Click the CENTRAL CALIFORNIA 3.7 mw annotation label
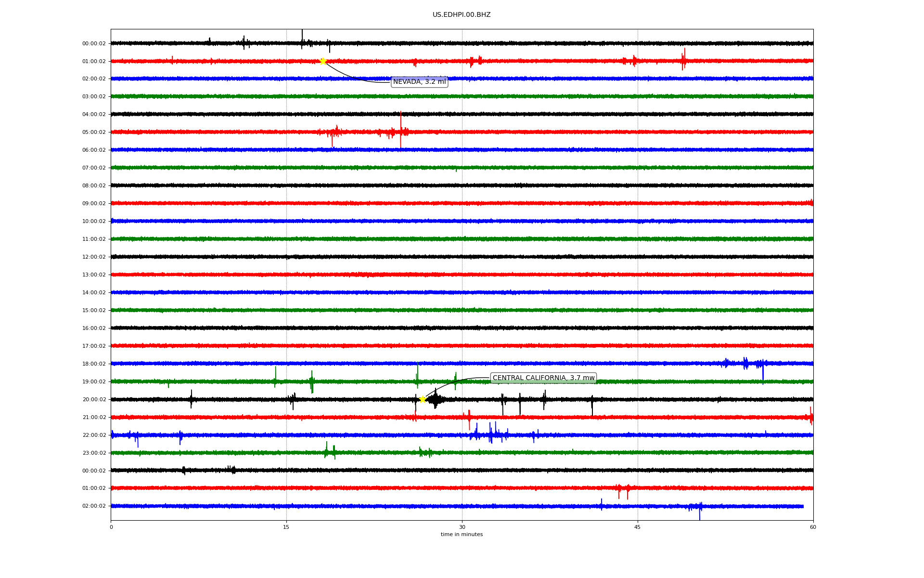 (x=543, y=378)
